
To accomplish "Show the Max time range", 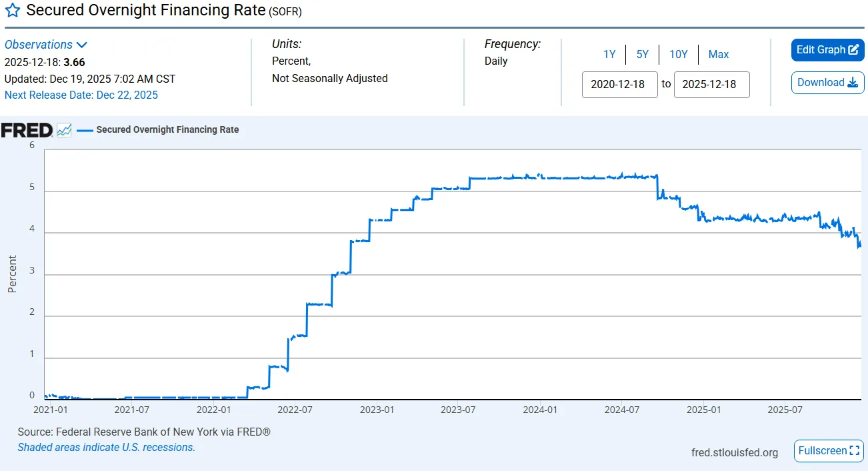I will [x=718, y=55].
